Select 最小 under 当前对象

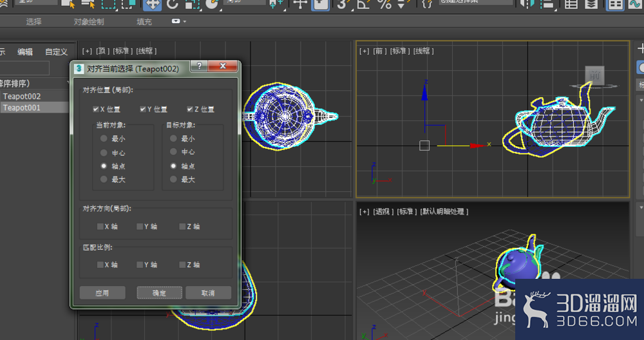pos(104,139)
